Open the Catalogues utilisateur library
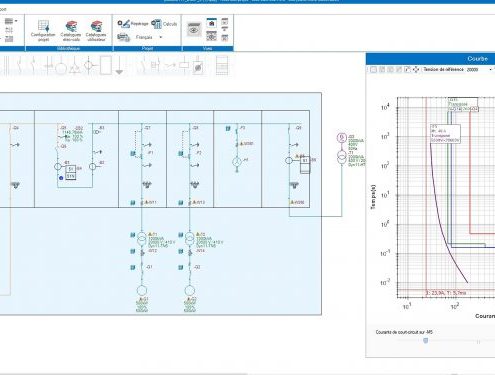495x375 pixels. coord(96,30)
